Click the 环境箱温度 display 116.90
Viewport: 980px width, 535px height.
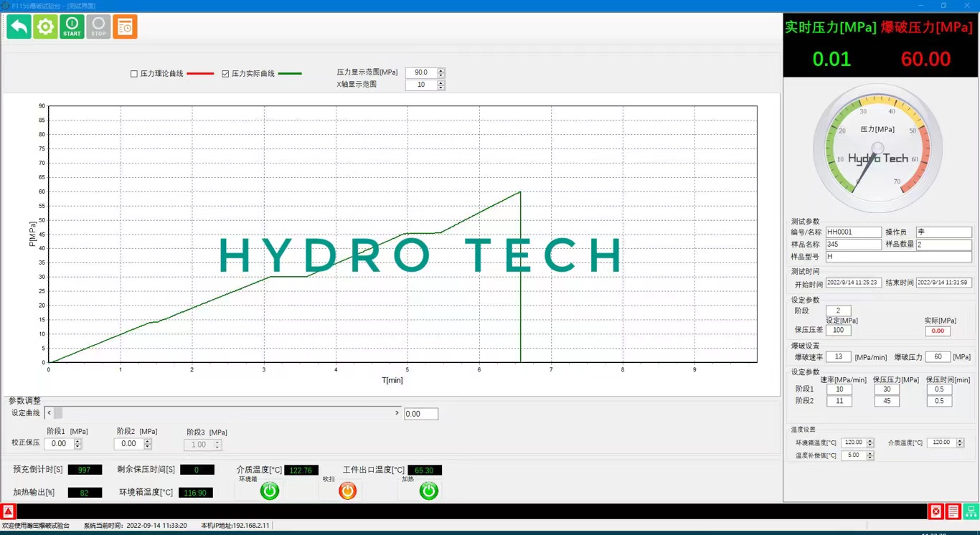pyautogui.click(x=195, y=493)
